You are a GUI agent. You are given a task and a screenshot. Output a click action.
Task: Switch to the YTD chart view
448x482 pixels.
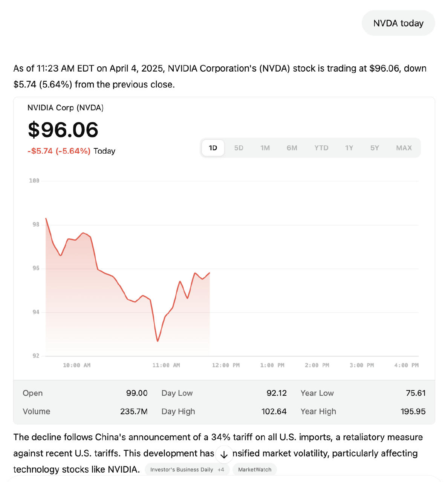[x=321, y=148]
